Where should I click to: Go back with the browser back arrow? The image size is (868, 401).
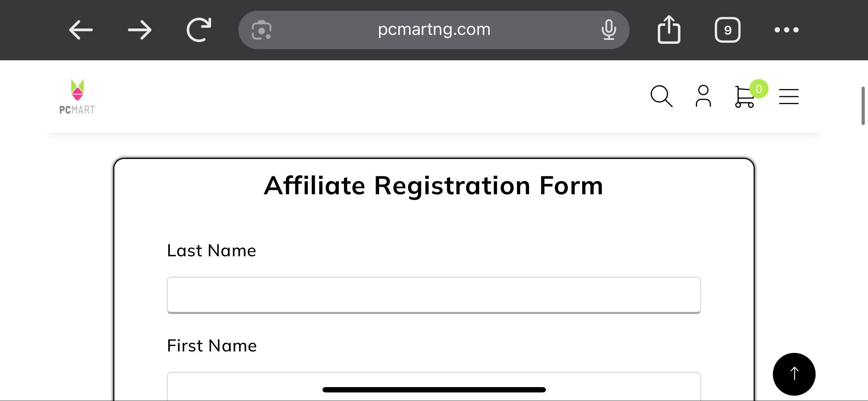81,30
